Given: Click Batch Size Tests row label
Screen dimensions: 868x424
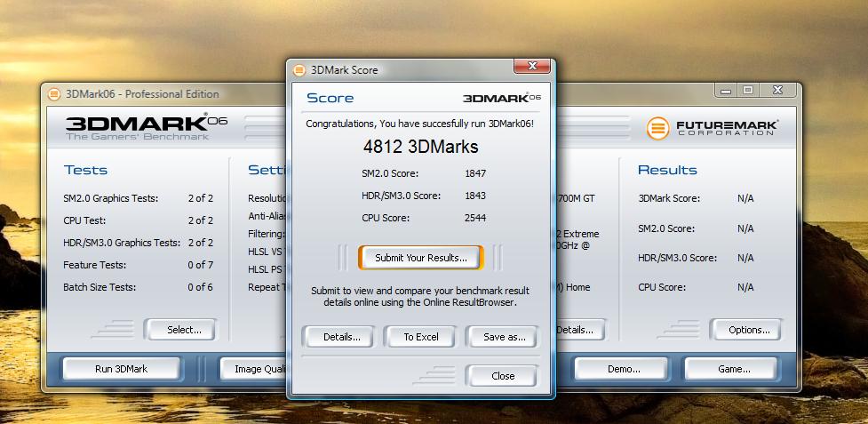Looking at the screenshot, I should 100,287.
